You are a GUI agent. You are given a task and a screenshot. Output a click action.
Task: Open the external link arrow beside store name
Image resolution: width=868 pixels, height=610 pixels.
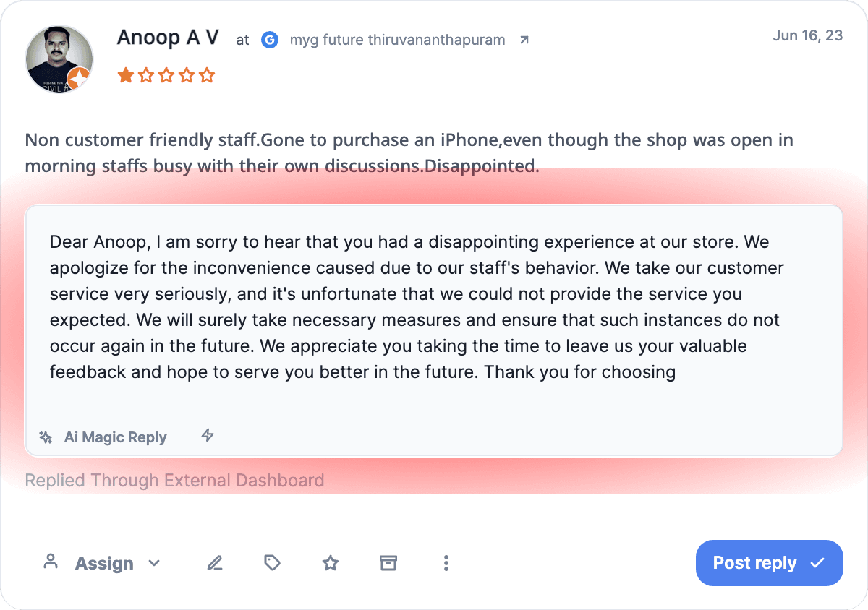[x=523, y=40]
